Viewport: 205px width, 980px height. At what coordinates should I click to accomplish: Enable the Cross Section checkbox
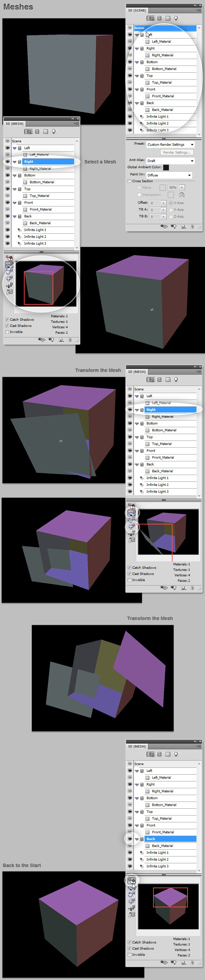click(129, 181)
